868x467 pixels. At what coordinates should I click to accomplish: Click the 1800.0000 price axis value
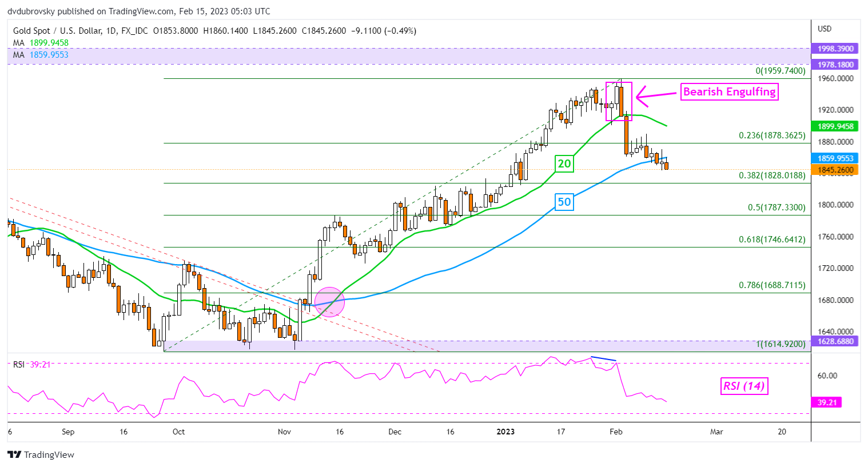(835, 205)
